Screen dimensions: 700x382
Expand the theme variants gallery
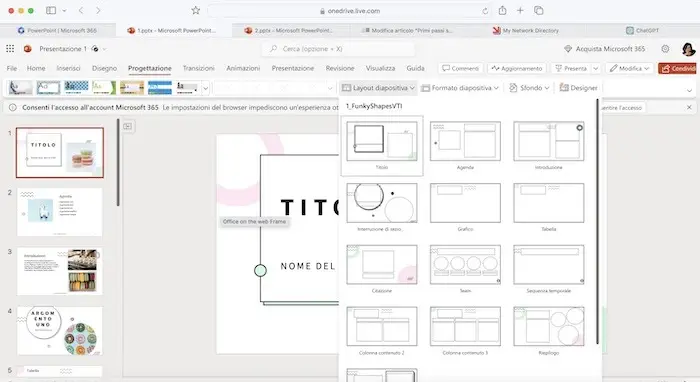pos(330,88)
